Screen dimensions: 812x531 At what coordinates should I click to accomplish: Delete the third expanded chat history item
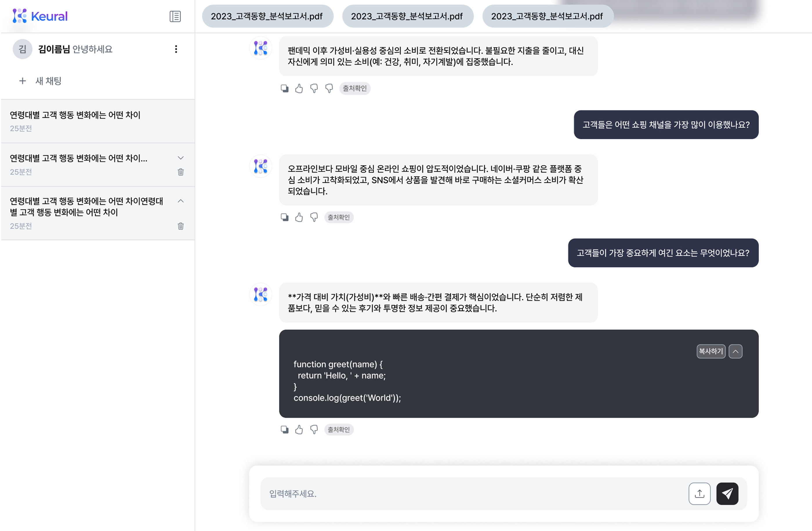(181, 226)
